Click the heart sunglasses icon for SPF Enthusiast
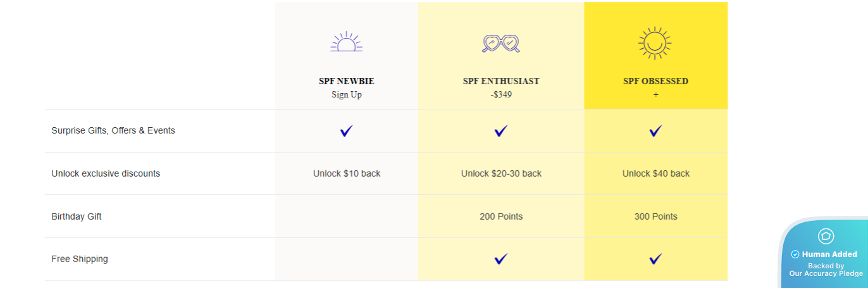Viewport: 868px width, 288px height. tap(500, 43)
